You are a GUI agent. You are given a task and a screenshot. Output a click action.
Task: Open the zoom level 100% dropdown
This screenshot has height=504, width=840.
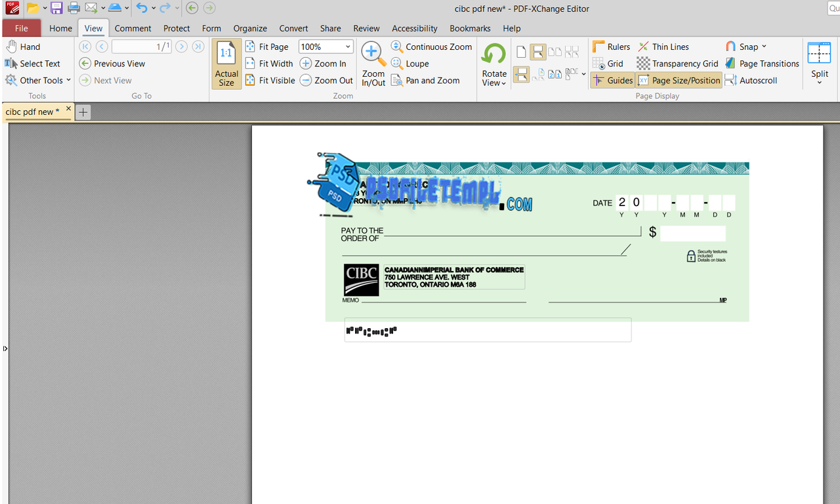coord(348,47)
